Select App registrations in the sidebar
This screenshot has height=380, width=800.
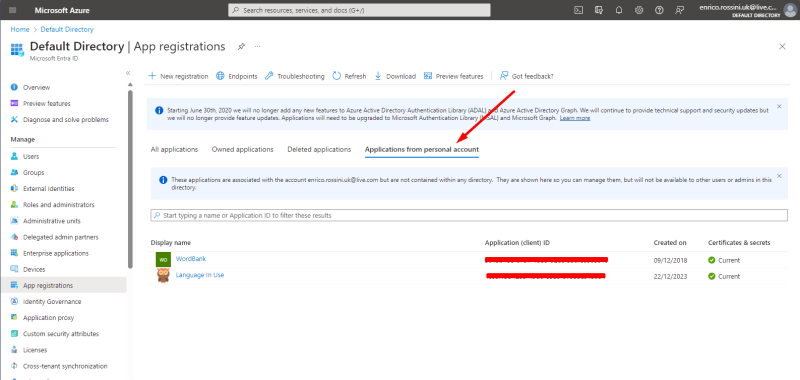pyautogui.click(x=63, y=286)
